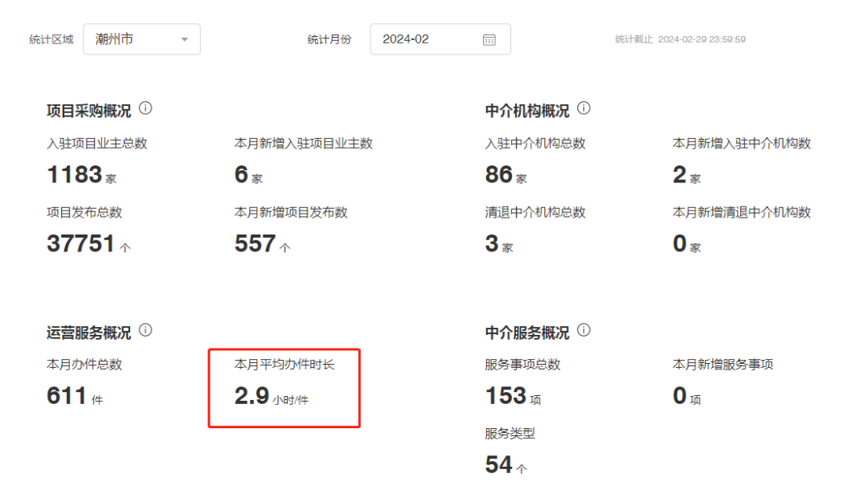Click the label 本月新增入驻中介机构数
Image resolution: width=868 pixels, height=498 pixels.
(x=742, y=143)
